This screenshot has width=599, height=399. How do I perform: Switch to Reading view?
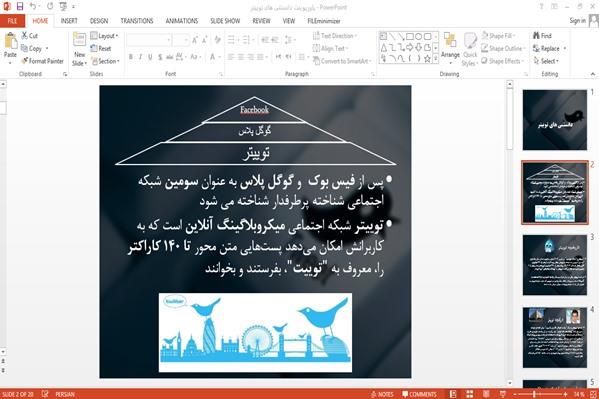pos(486,394)
